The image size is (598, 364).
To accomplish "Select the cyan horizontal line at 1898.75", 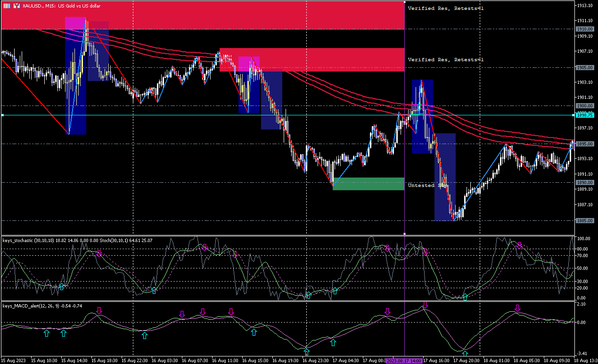I will click(287, 115).
